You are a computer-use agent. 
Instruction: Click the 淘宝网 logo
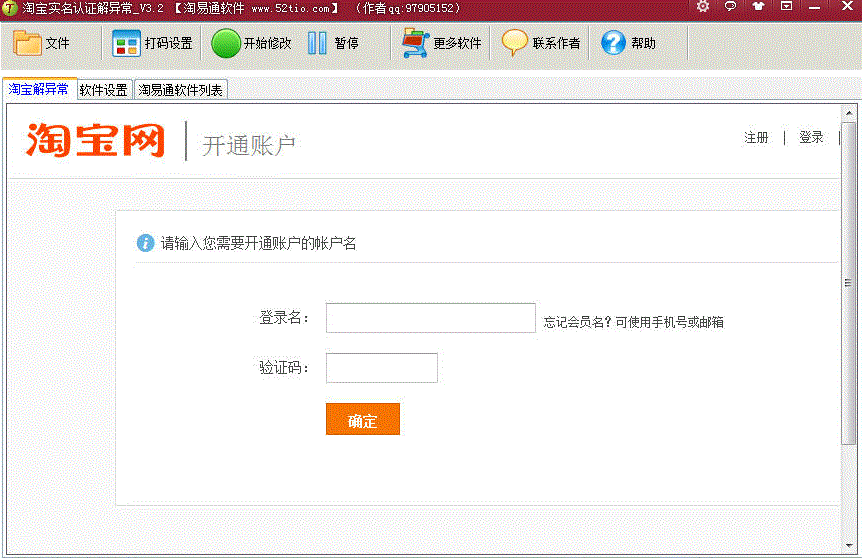click(x=96, y=140)
